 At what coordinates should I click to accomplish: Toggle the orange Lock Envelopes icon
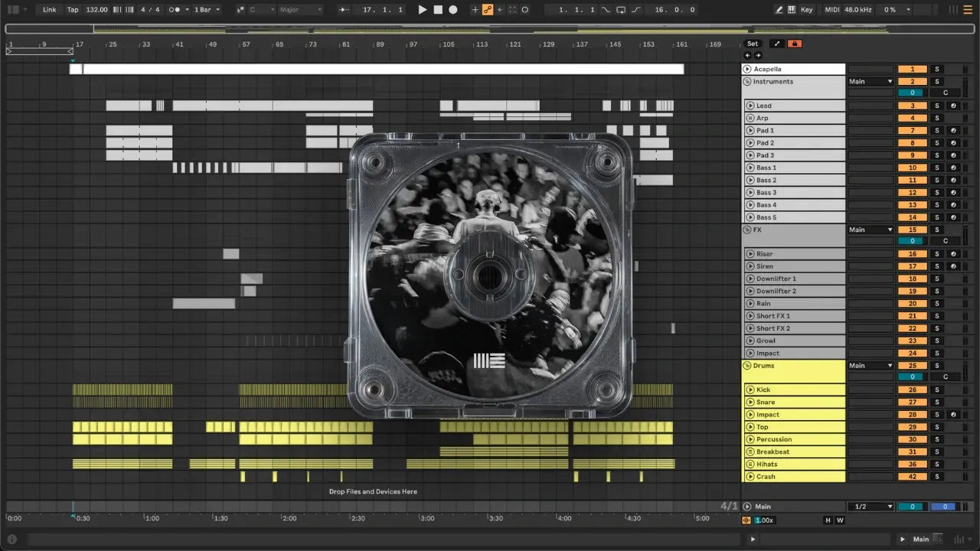[x=795, y=44]
